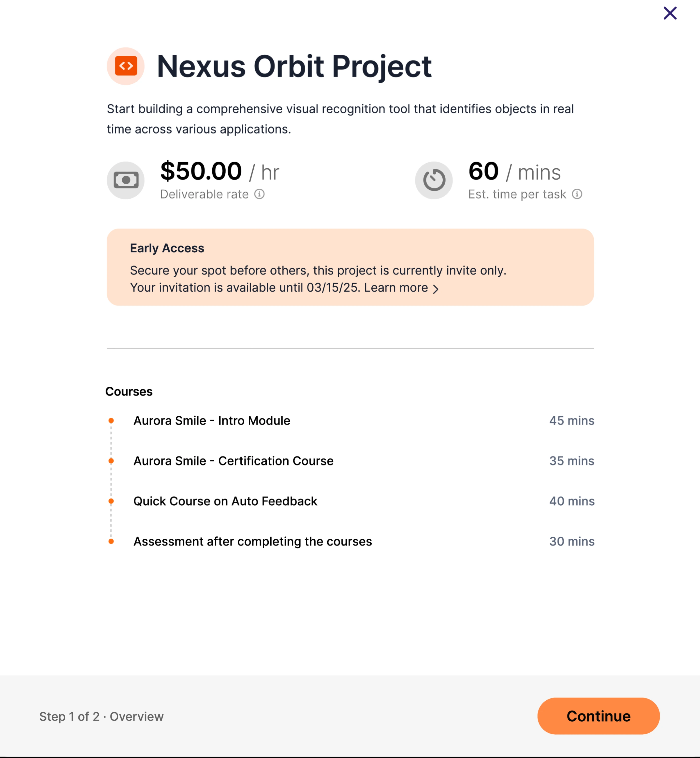
Task: Open the Deliverable rate info tooltip icon
Action: click(260, 194)
